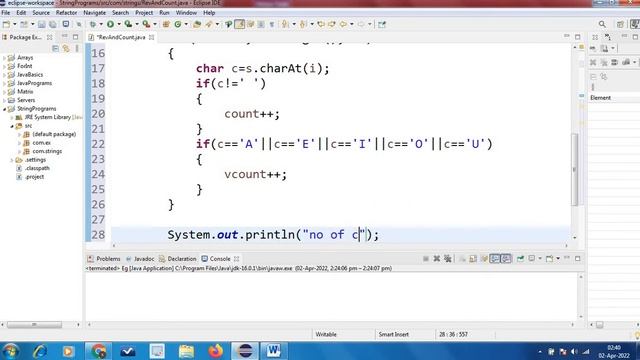Click the Debug bug toolbar icon
640x360 pixels.
93,24
